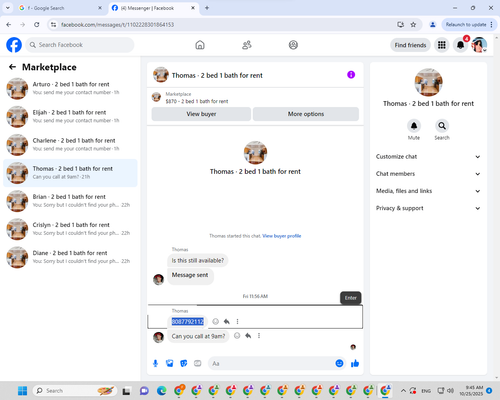Open the Crislyn conversation
500x400 pixels.
(x=70, y=229)
